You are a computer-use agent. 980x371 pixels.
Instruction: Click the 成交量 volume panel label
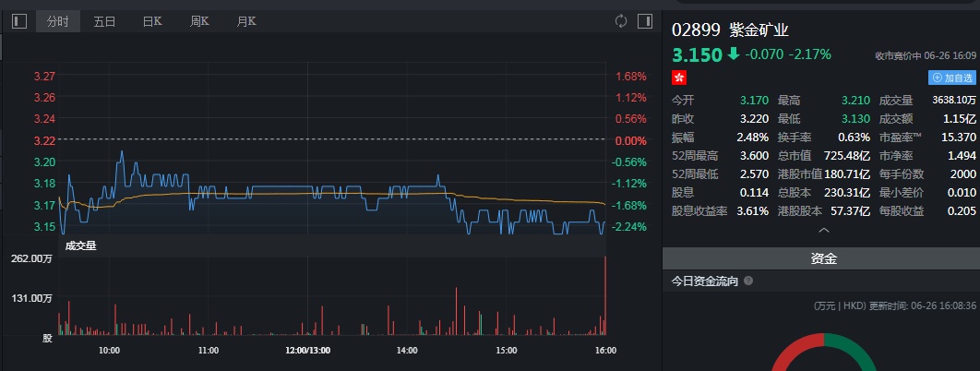tap(80, 245)
